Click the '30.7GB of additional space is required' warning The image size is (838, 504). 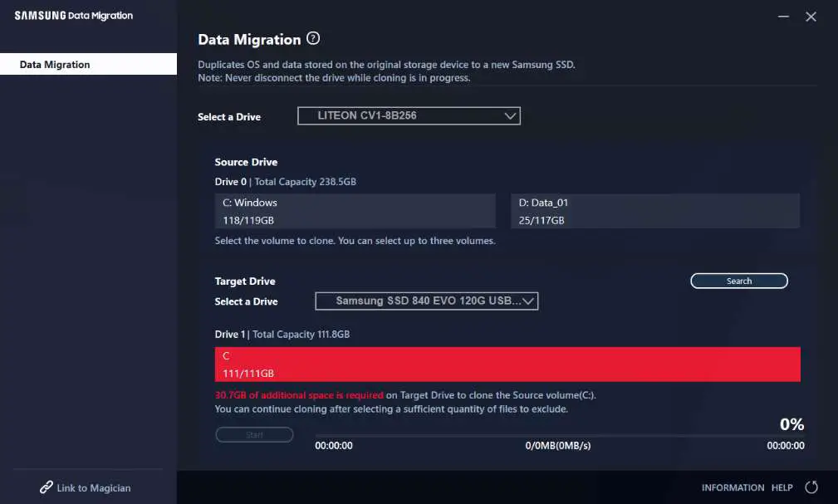299,395
